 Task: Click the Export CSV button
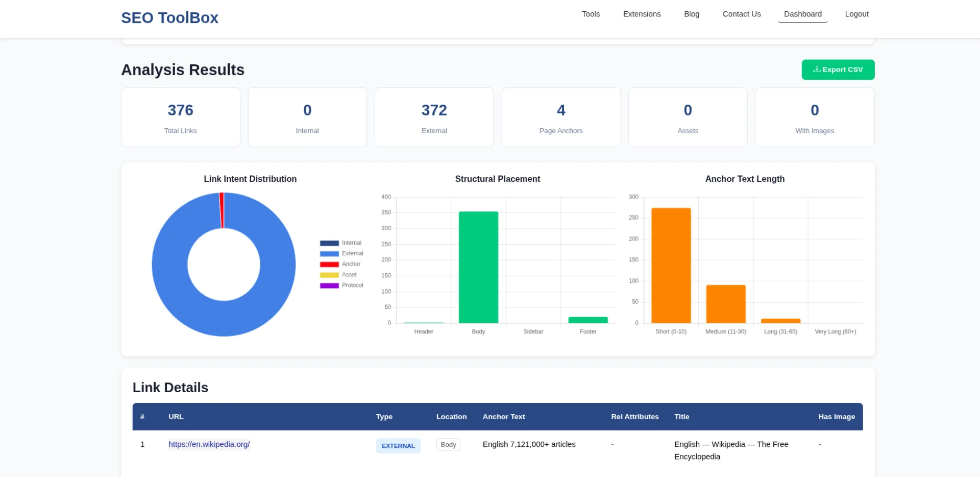coord(838,69)
